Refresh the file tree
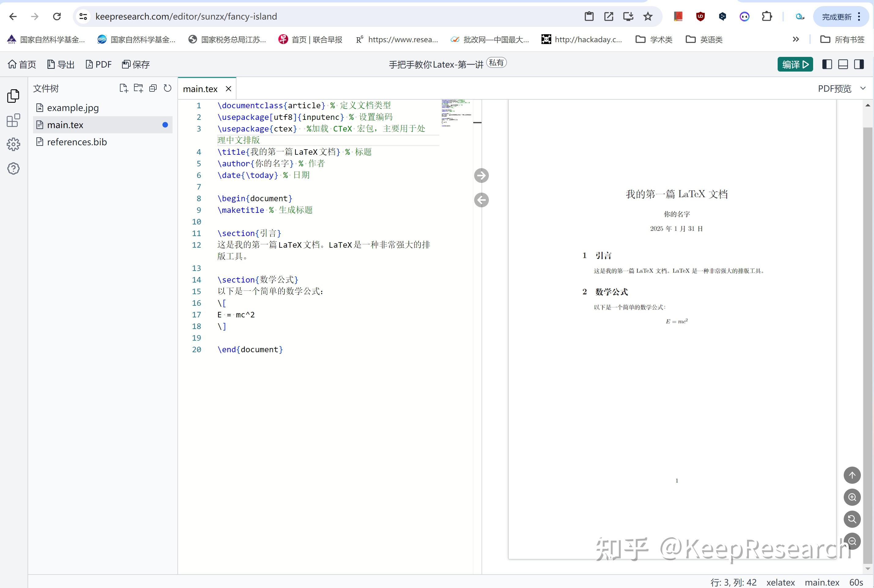This screenshot has width=874, height=588. (x=168, y=88)
